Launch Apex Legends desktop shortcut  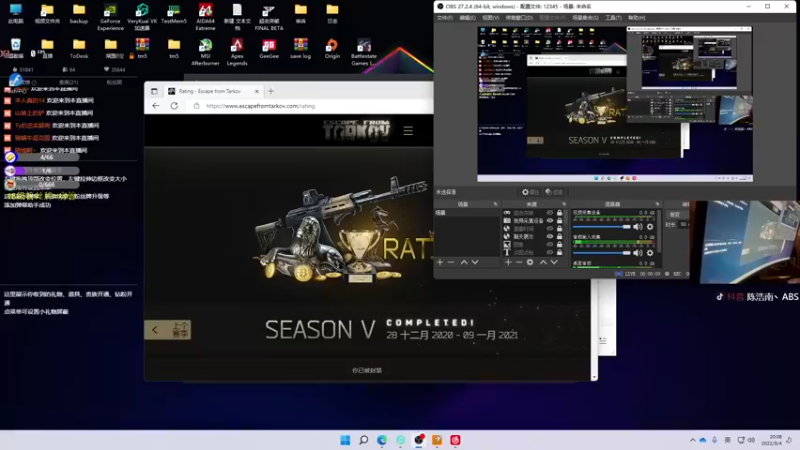pos(237,52)
